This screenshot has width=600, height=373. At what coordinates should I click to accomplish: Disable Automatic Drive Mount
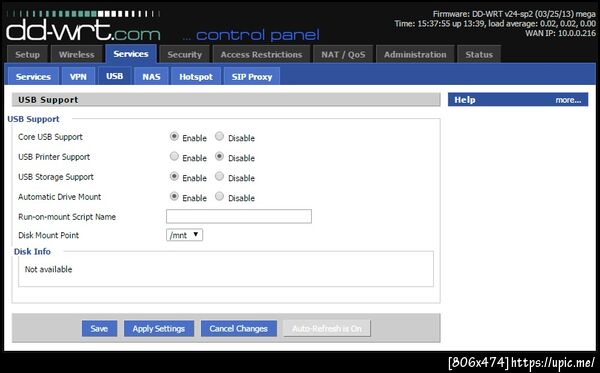point(219,196)
